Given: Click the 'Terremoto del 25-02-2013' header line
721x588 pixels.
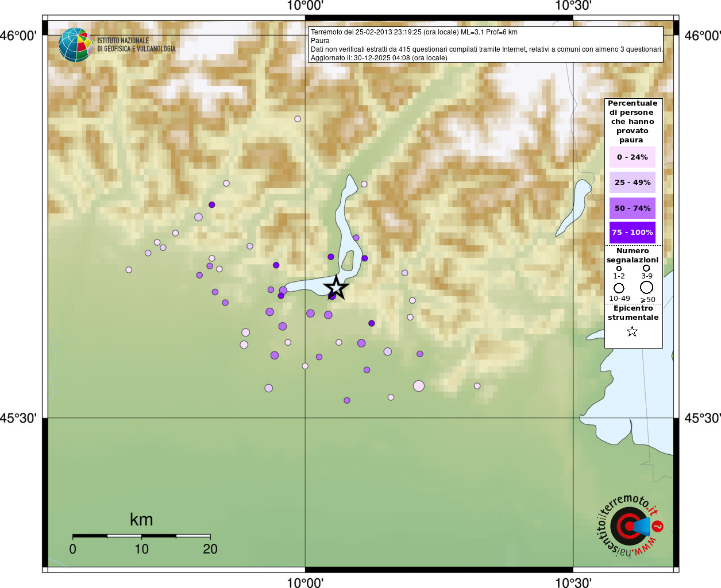Looking at the screenshot, I should [x=414, y=32].
